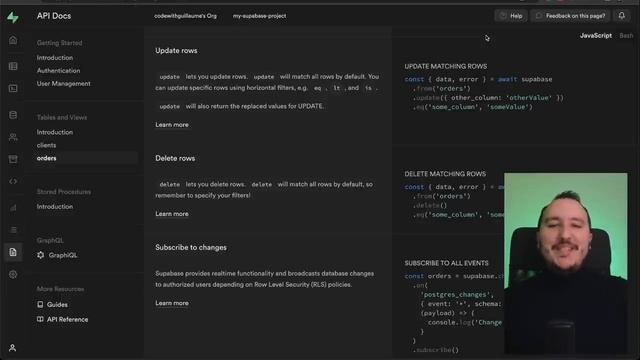Click the API Reference book icon
640x360 pixels.
(40, 319)
